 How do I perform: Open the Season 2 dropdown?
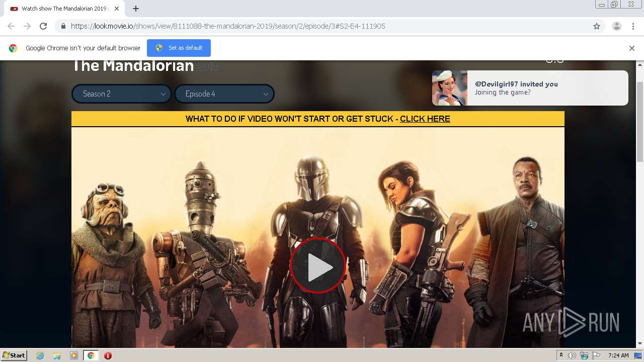point(122,94)
